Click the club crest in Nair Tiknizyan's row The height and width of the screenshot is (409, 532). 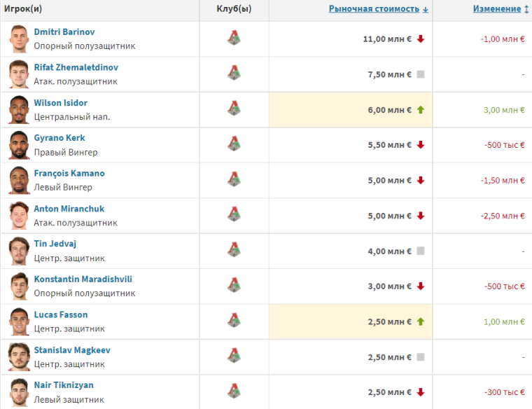coord(234,391)
